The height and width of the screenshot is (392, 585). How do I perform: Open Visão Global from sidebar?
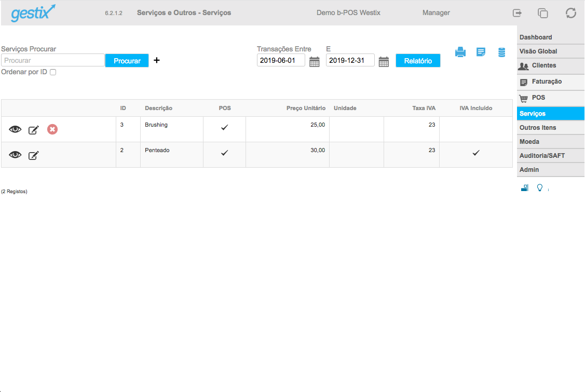551,51
